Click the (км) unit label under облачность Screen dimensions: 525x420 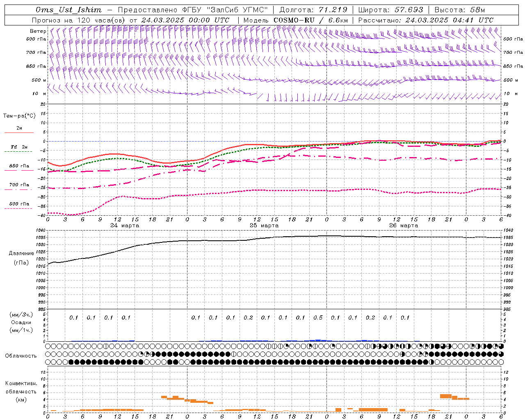pos(21,399)
